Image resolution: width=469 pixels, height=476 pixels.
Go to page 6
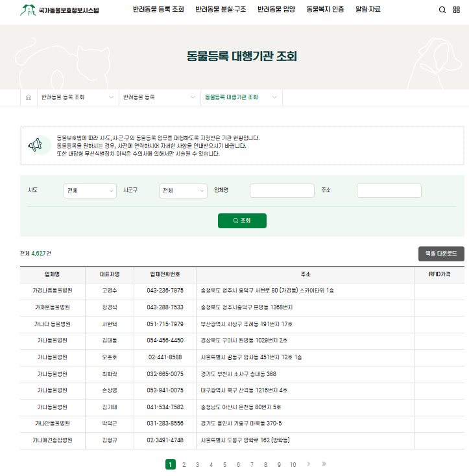(x=238, y=464)
